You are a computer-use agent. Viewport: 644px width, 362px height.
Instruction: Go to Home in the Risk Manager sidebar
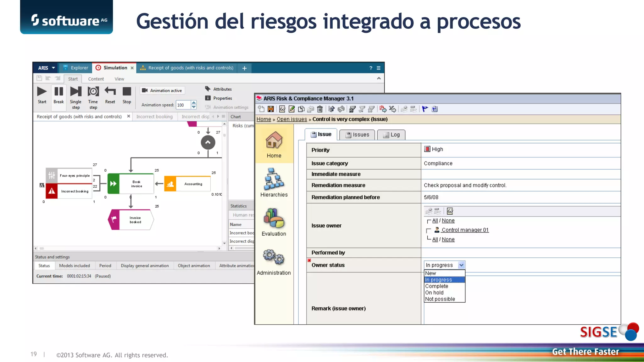[274, 145]
